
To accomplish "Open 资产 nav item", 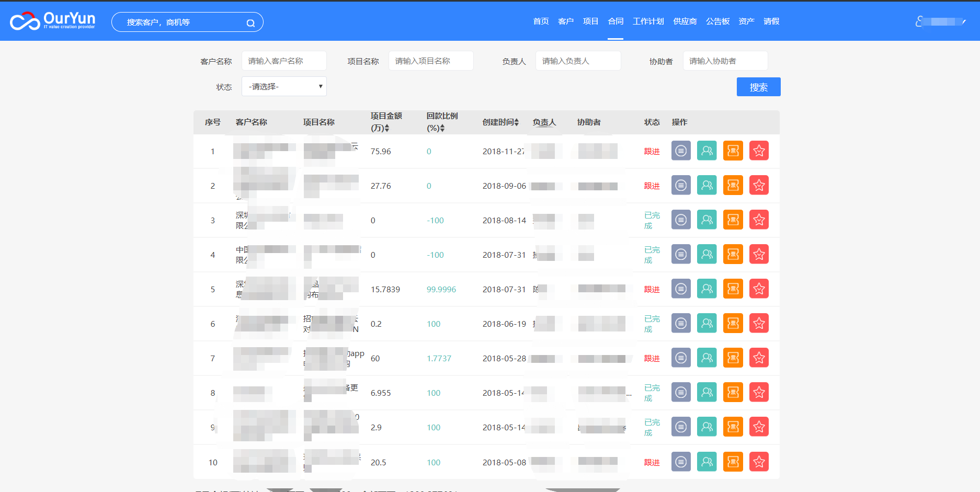I will click(746, 21).
